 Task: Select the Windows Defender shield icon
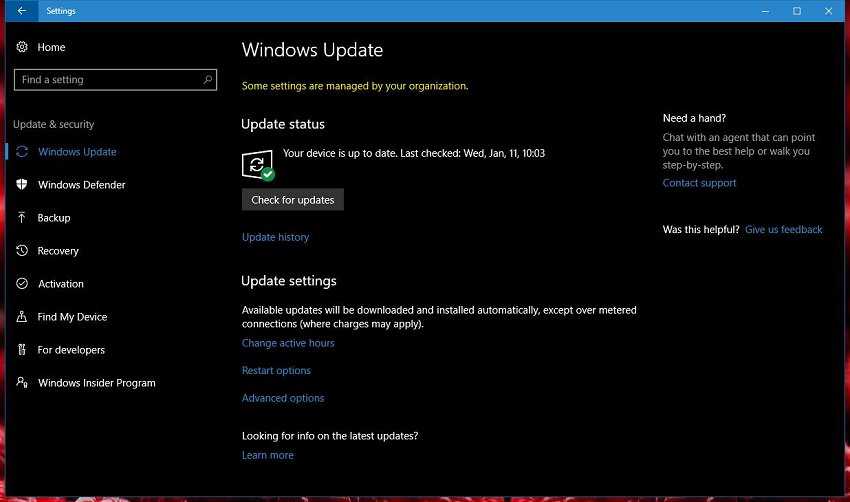point(22,185)
